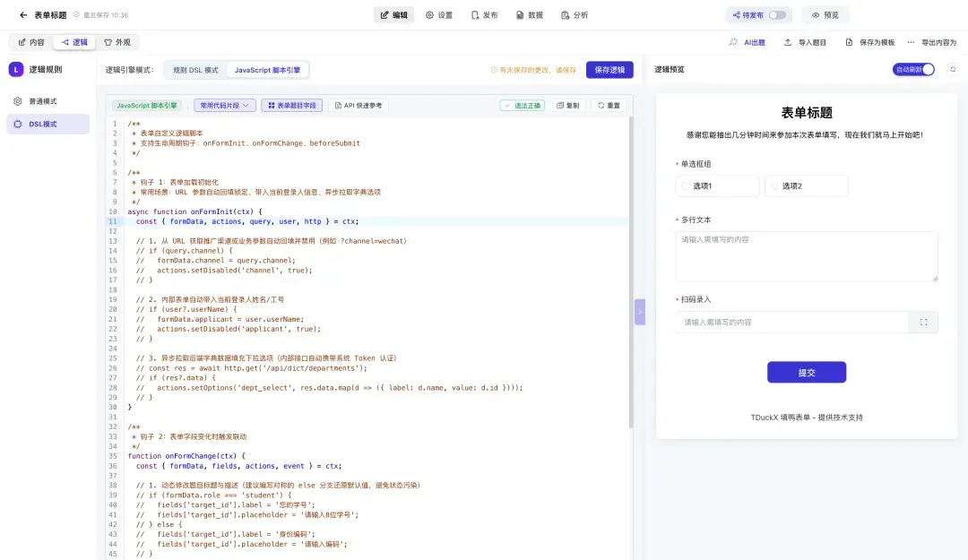The image size is (968, 560).
Task: Click the 普通模式 gear icon
Action: pyautogui.click(x=18, y=101)
